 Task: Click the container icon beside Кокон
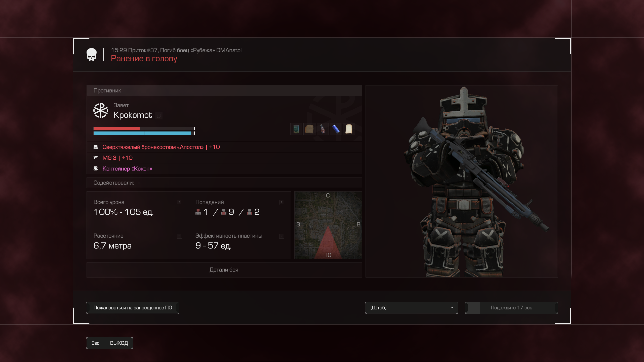[96, 168]
